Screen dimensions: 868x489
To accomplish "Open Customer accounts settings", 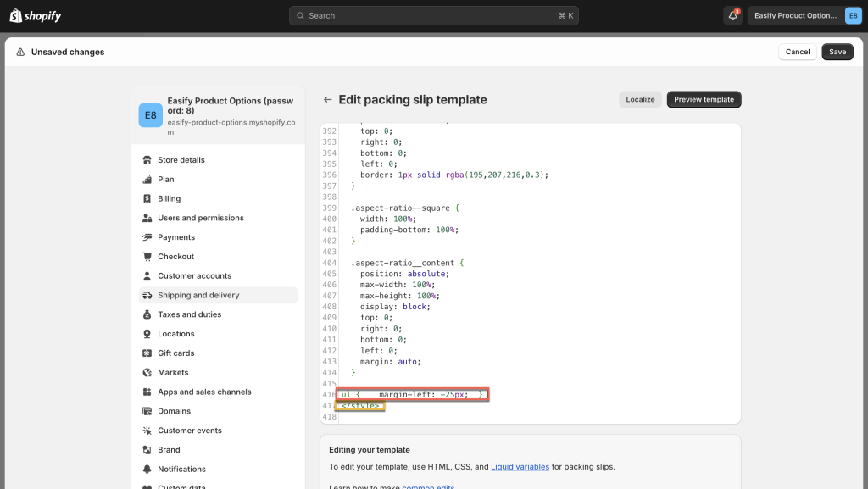I will (x=218, y=276).
